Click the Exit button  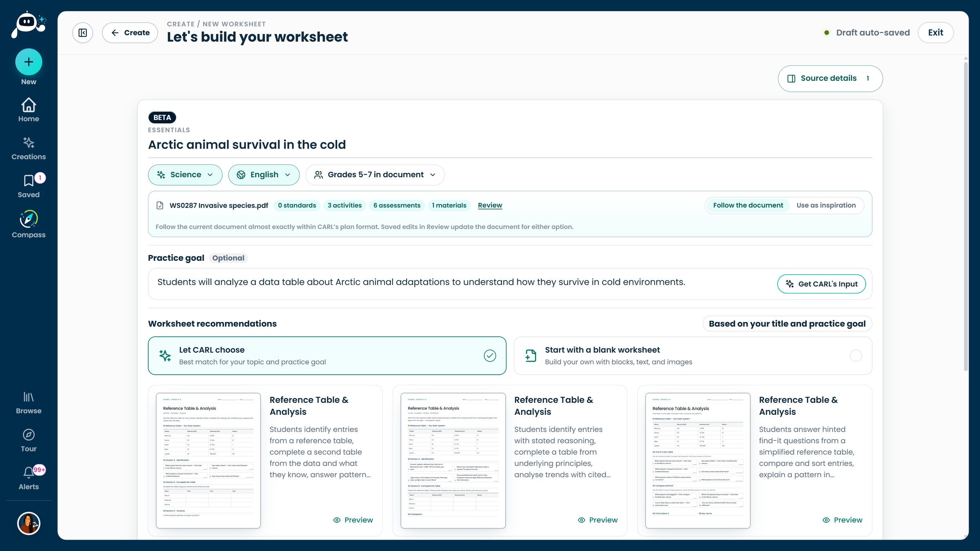pos(935,33)
